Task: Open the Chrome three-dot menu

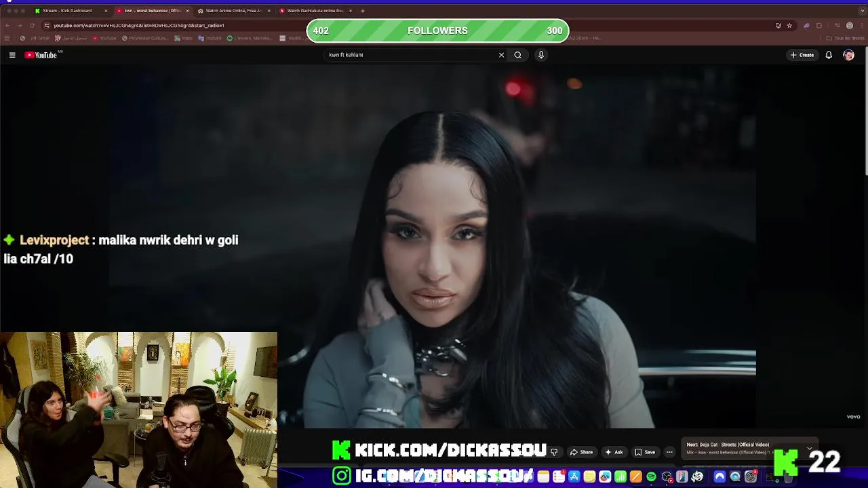Action: [861, 26]
